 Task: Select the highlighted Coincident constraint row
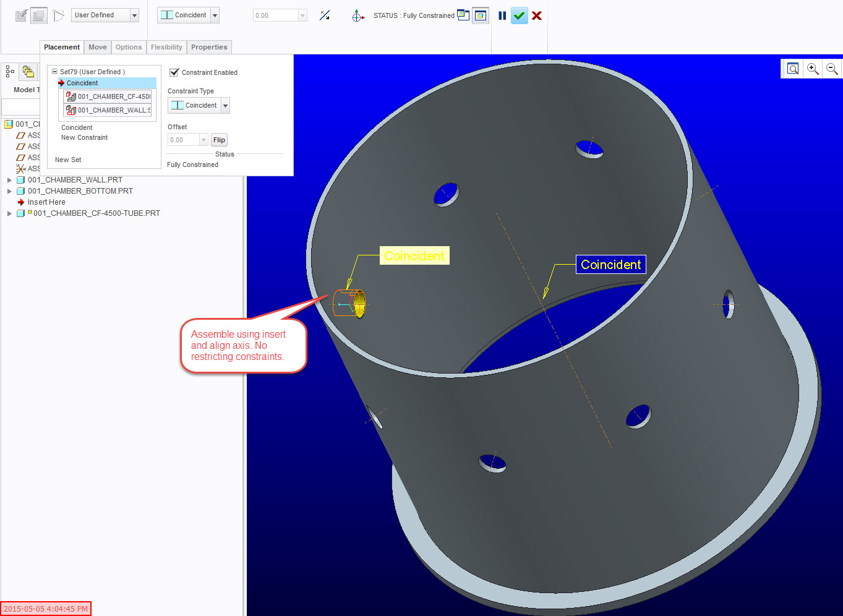pos(107,83)
